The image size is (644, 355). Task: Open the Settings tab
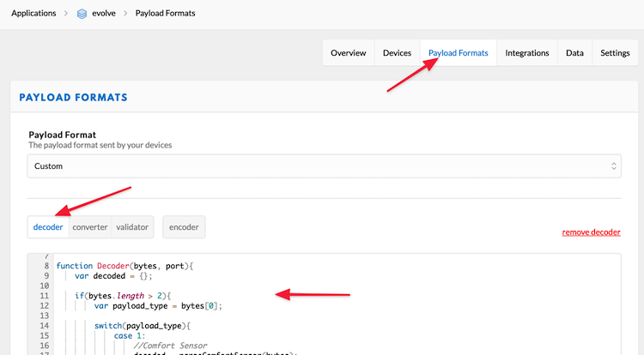(x=615, y=53)
